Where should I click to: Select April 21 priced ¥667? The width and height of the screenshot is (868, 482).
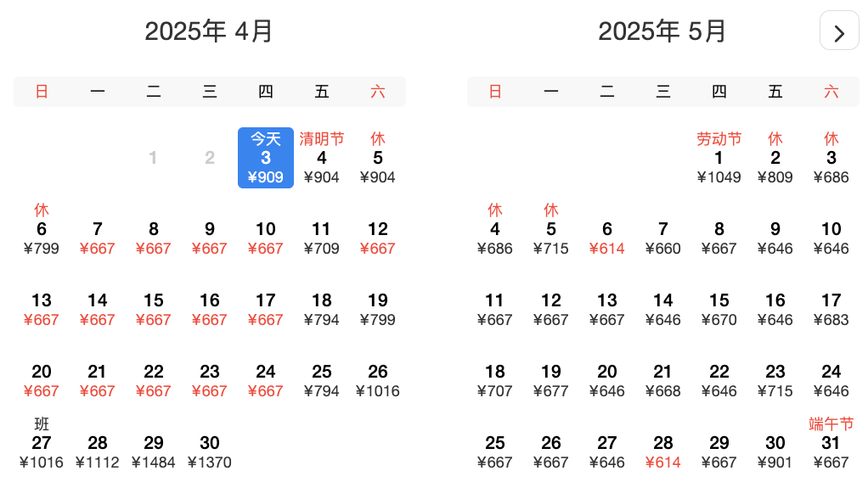click(x=98, y=381)
